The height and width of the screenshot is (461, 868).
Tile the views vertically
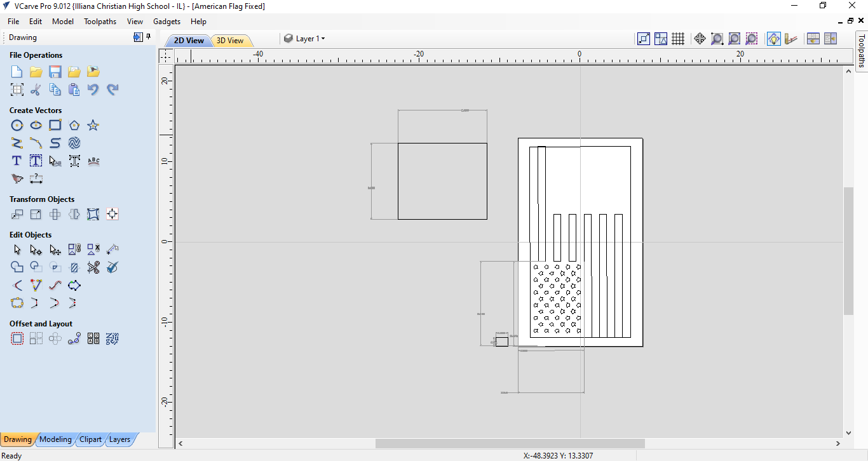coord(831,39)
